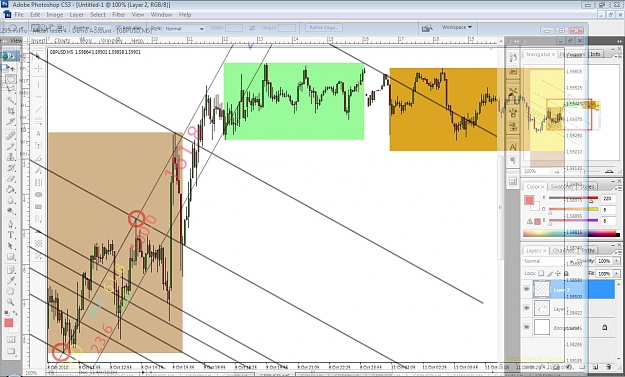The width and height of the screenshot is (625, 377).
Task: Select the Eyedropper tool
Action: click(x=10, y=280)
